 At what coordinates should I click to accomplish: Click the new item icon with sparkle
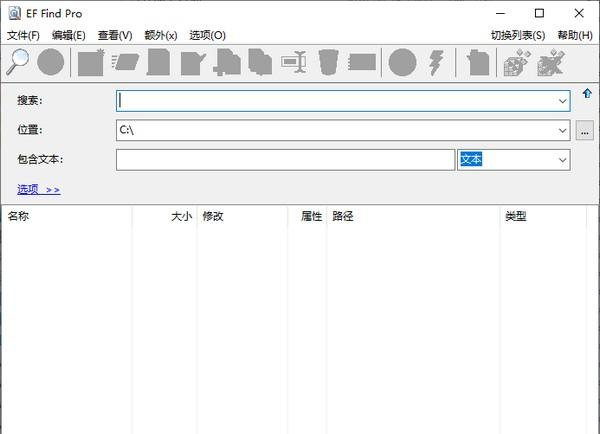click(x=91, y=62)
